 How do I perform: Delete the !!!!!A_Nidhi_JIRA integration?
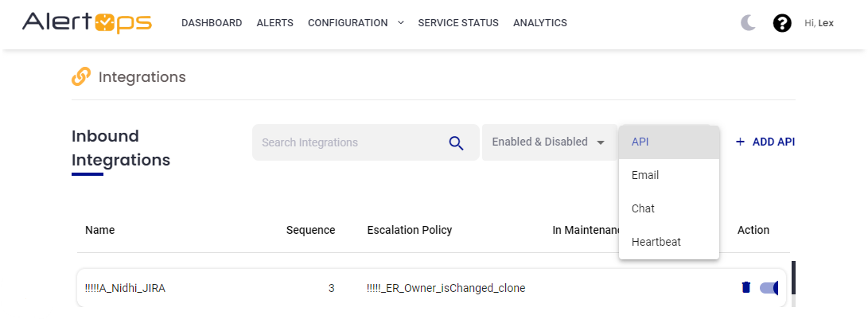click(745, 288)
